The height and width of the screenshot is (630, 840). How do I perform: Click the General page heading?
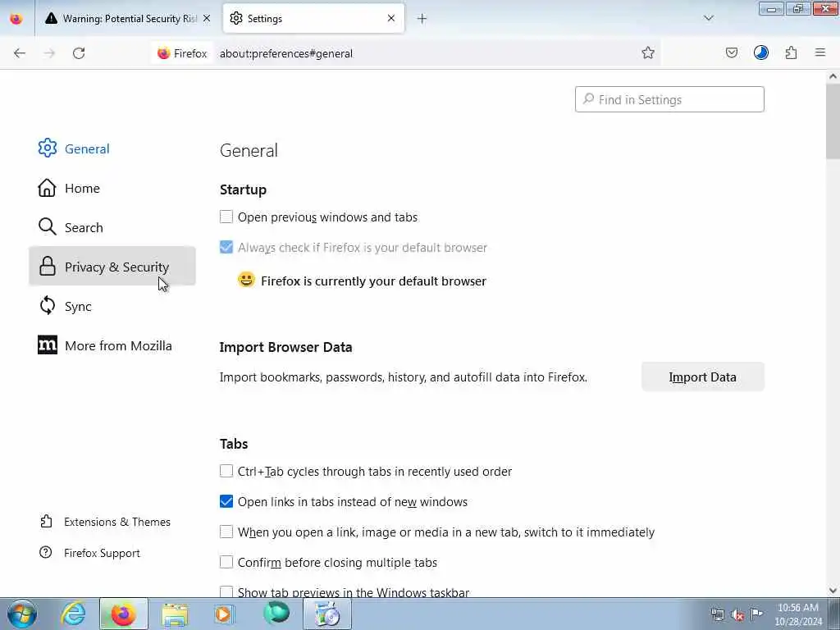(249, 151)
